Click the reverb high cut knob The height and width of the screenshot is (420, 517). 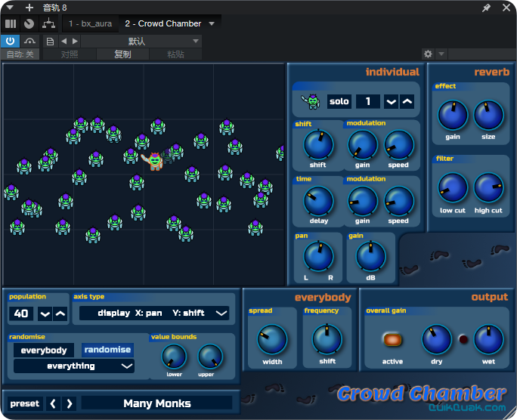click(488, 188)
